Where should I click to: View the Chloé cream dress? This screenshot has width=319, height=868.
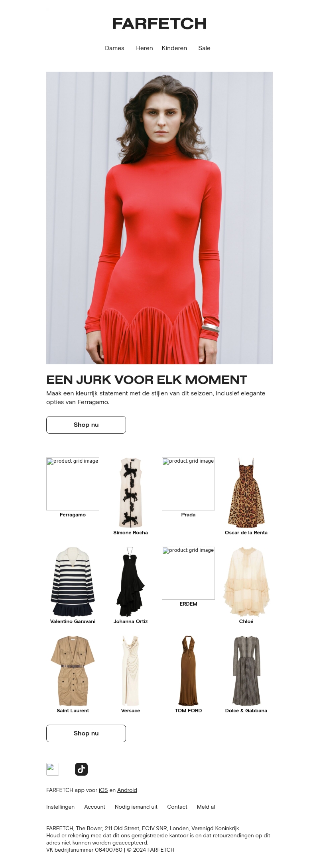246,582
